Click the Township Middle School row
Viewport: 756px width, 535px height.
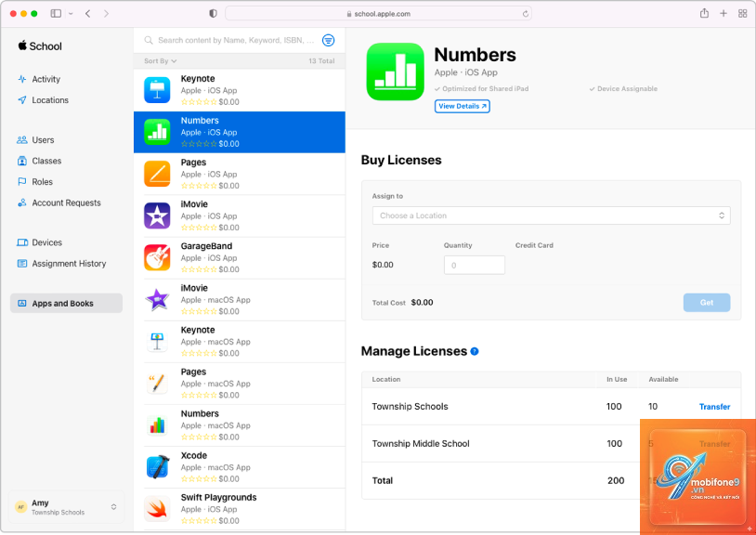(x=551, y=443)
